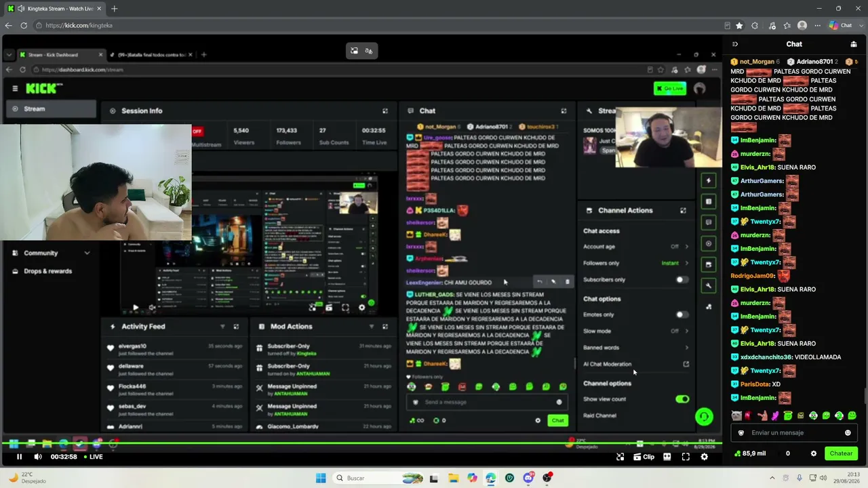The height and width of the screenshot is (488, 868).
Task: Open the Slow mode setting
Action: 636,331
